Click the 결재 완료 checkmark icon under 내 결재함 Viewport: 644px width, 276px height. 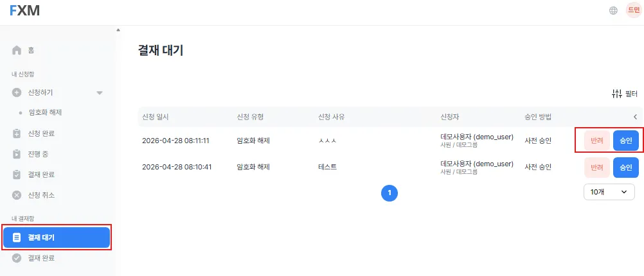click(x=17, y=259)
